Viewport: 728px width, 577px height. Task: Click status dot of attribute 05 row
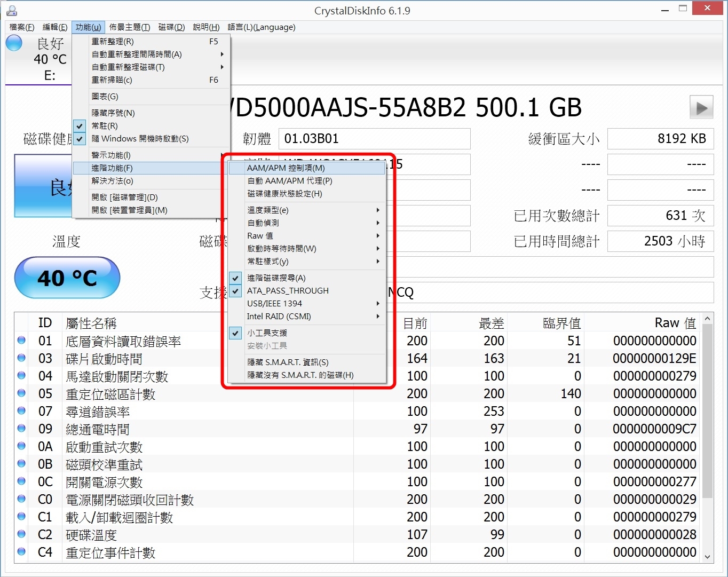pyautogui.click(x=21, y=393)
